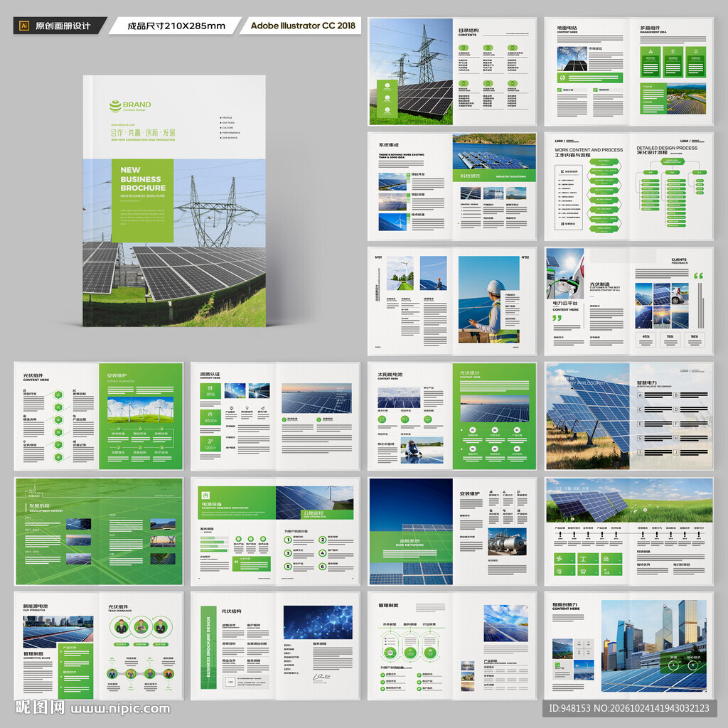Image resolution: width=728 pixels, height=728 pixels.
Task: Click the green BRAND globe logo on the cover
Action: (115, 107)
